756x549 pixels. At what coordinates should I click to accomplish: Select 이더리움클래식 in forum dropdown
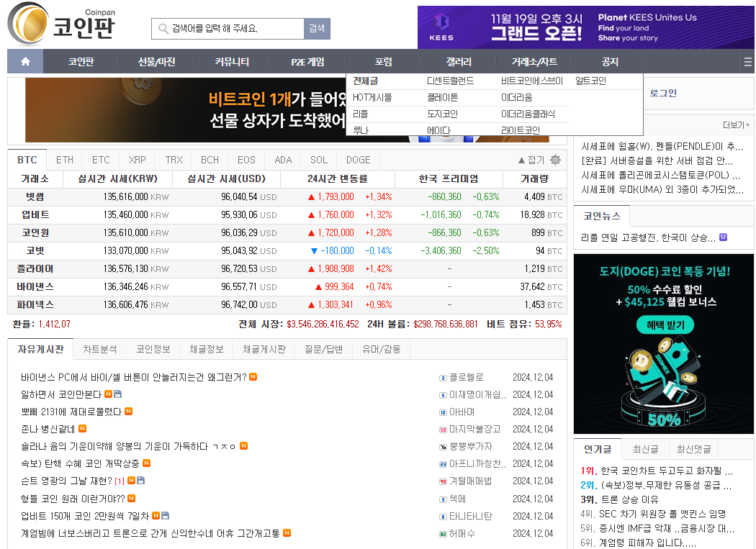528,114
